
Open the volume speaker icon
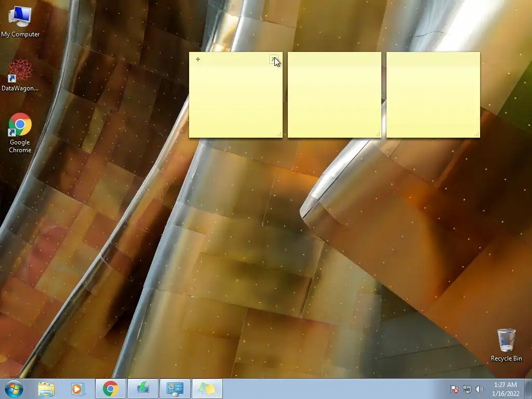pyautogui.click(x=480, y=389)
